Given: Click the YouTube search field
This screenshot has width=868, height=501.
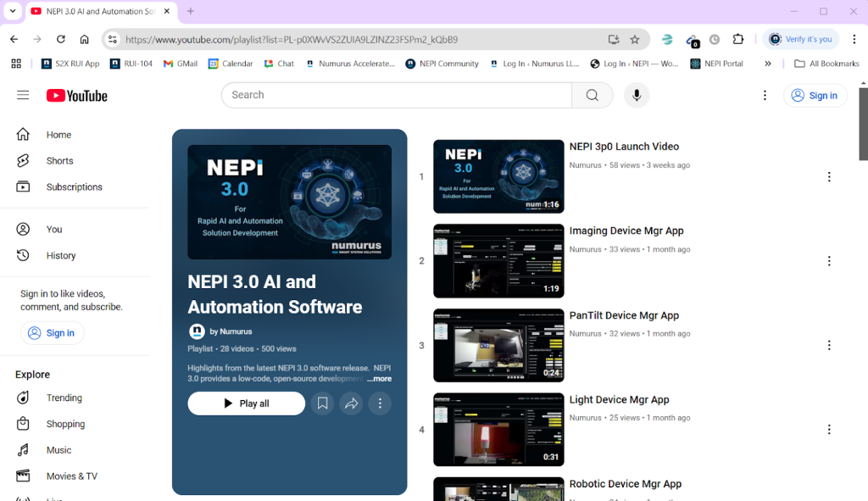Looking at the screenshot, I should tap(397, 95).
